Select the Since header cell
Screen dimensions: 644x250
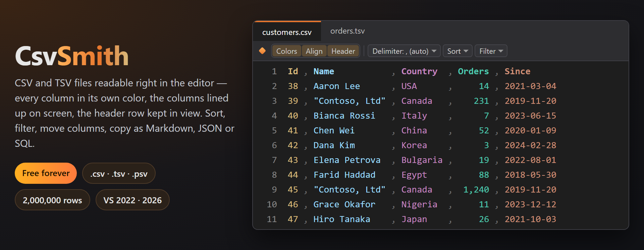(518, 71)
